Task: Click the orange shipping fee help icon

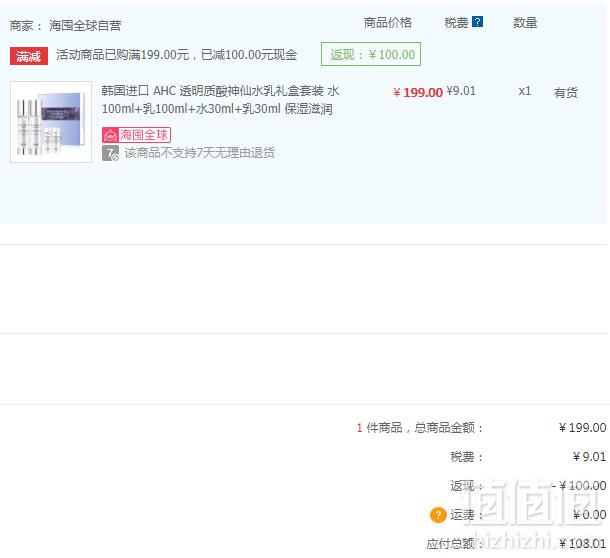Action: click(x=438, y=515)
